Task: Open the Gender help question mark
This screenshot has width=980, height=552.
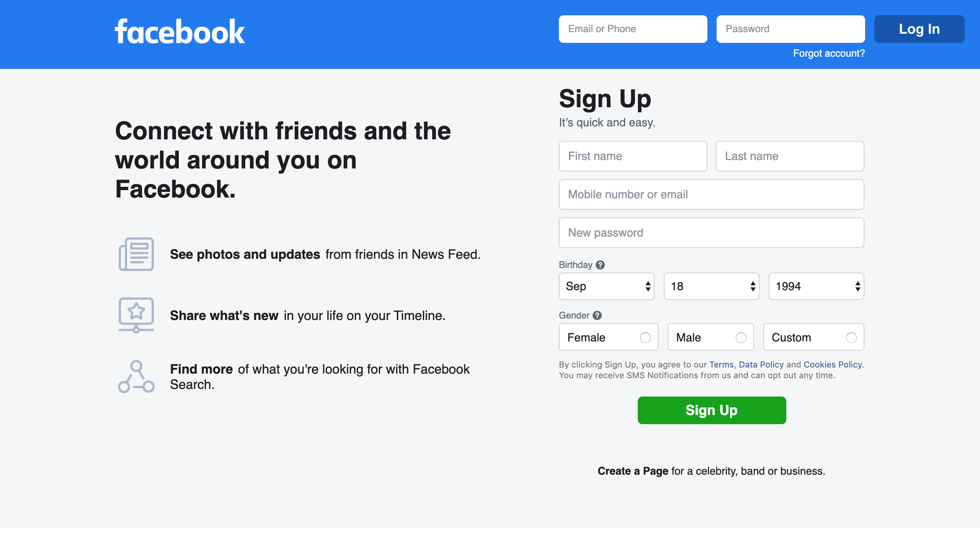Action: point(597,315)
